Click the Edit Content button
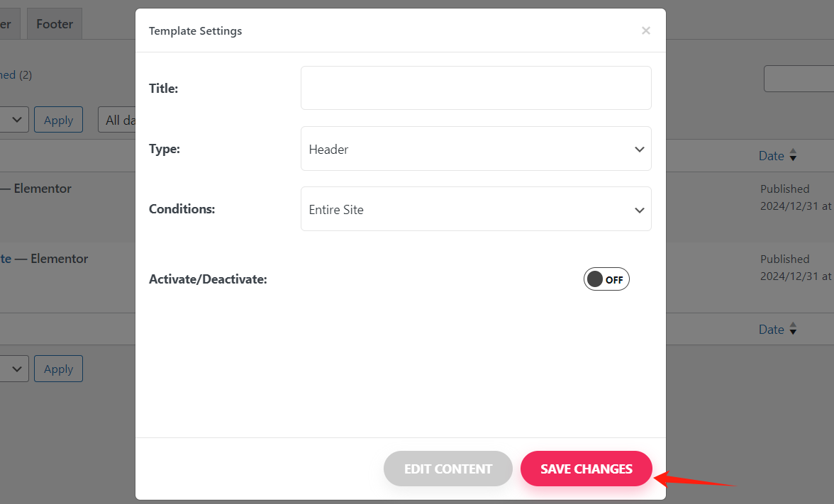 [447, 469]
